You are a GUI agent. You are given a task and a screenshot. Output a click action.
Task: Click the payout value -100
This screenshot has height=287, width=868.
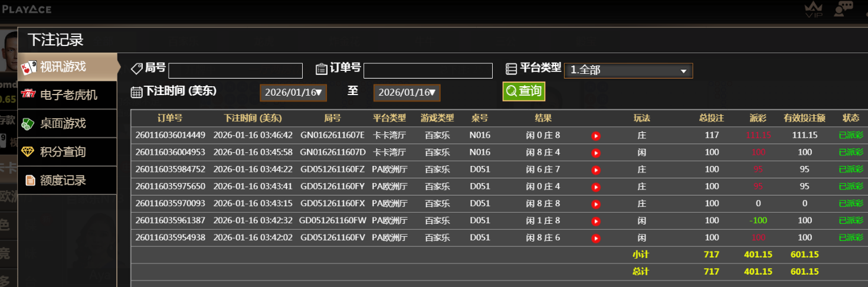tap(758, 221)
